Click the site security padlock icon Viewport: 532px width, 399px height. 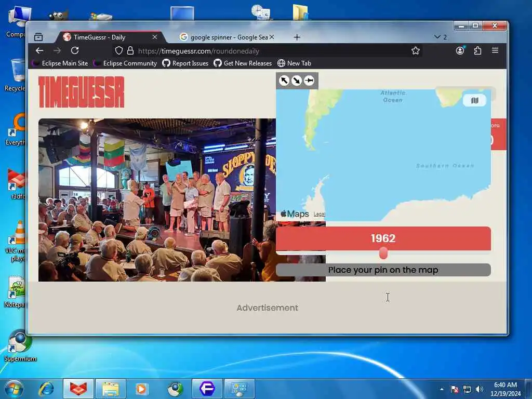pos(130,51)
